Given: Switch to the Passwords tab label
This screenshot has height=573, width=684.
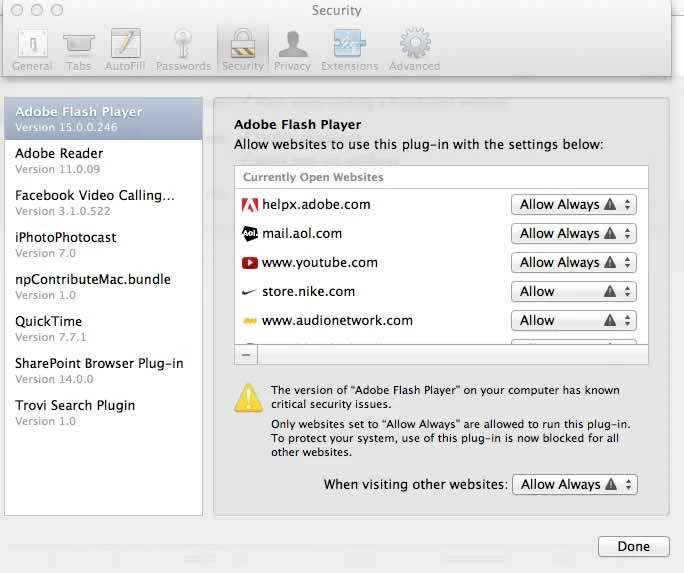Looking at the screenshot, I should [x=184, y=66].
